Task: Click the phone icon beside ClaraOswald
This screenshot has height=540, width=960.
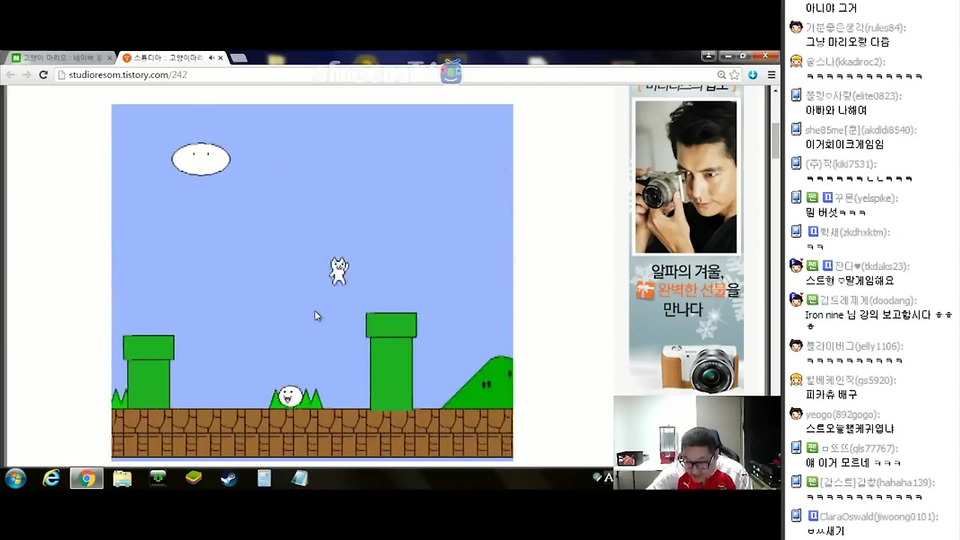Action: (x=796, y=516)
